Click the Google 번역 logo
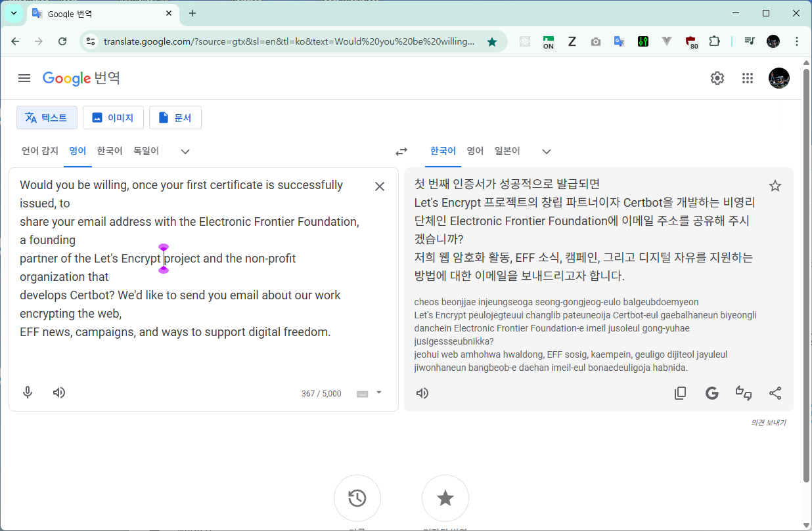 pyautogui.click(x=81, y=78)
